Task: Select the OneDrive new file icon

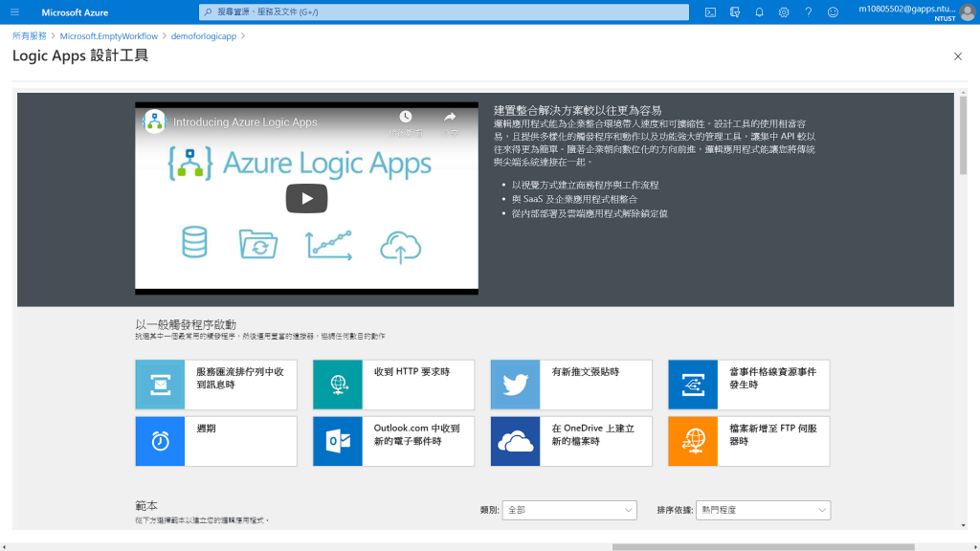Action: (x=515, y=441)
